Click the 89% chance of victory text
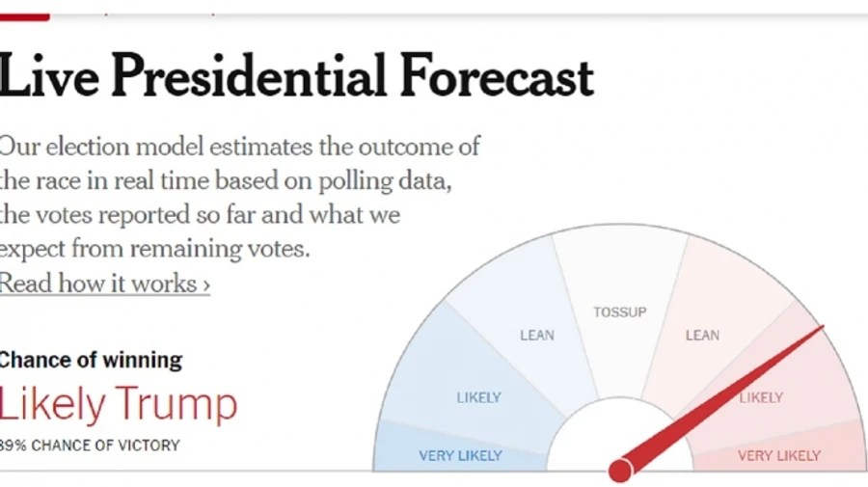Viewport: 868px width, 487px height. 90,446
